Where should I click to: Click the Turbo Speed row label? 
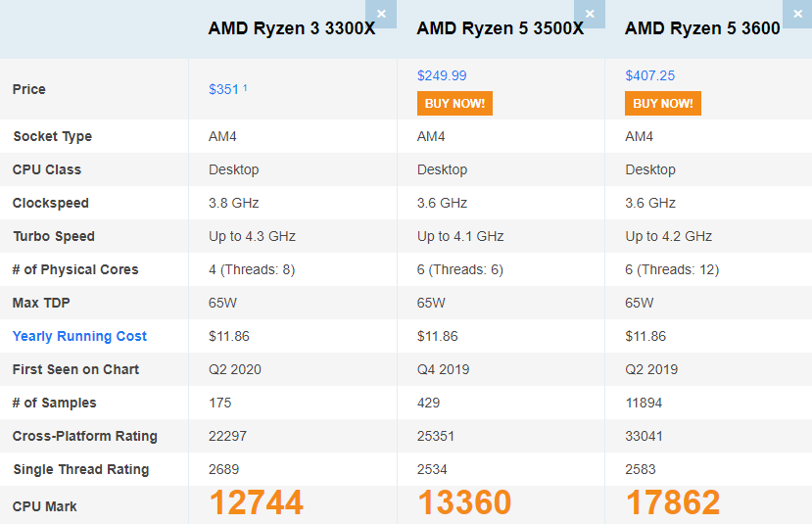(54, 236)
